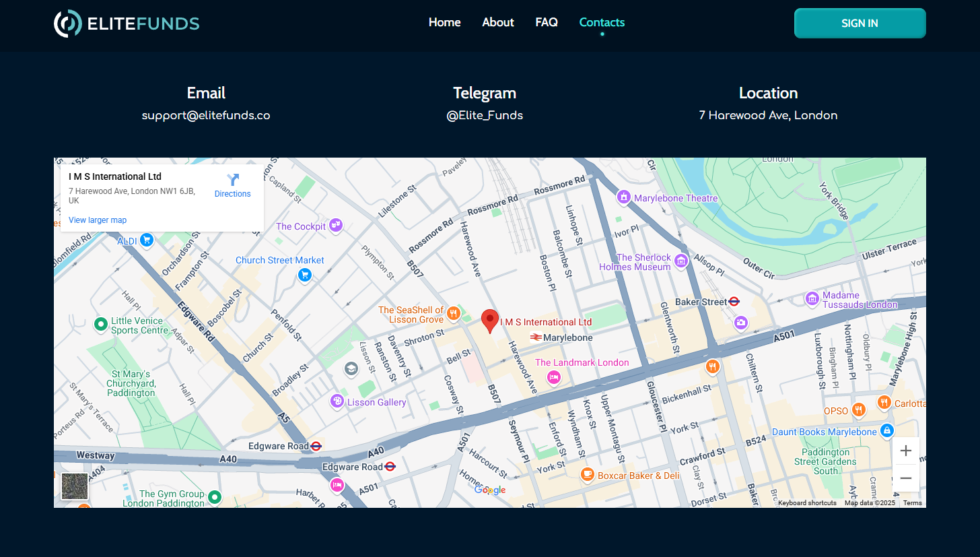Click the Daunt Books Marylebone marker
This screenshot has height=557, width=980.
pos(887,430)
